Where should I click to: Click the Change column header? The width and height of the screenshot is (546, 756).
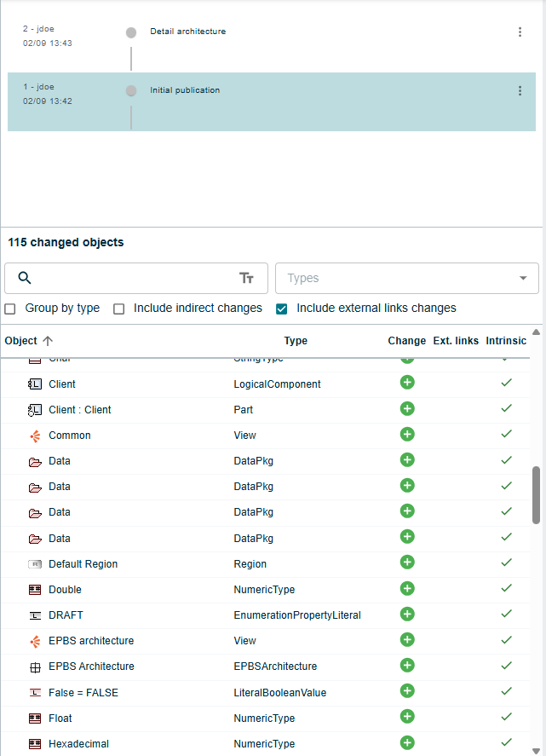click(406, 341)
